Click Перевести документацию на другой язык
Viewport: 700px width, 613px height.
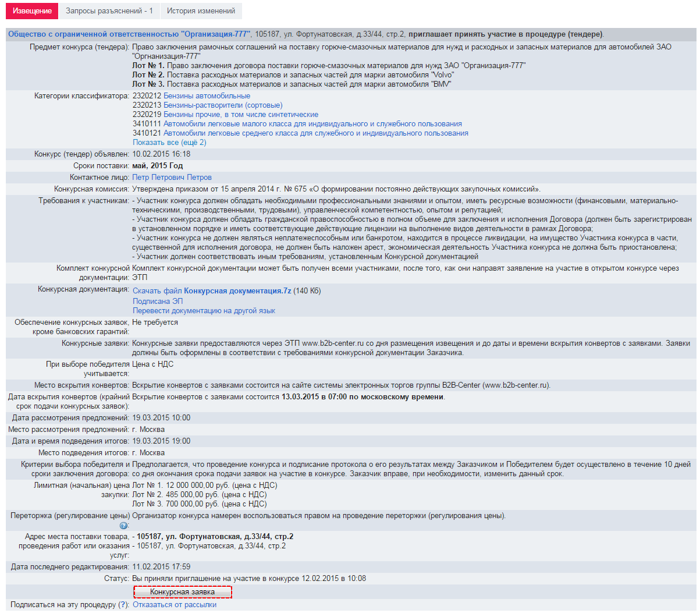204,311
